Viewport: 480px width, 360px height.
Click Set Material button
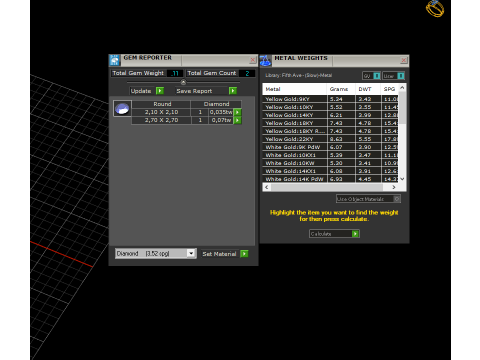click(x=225, y=254)
